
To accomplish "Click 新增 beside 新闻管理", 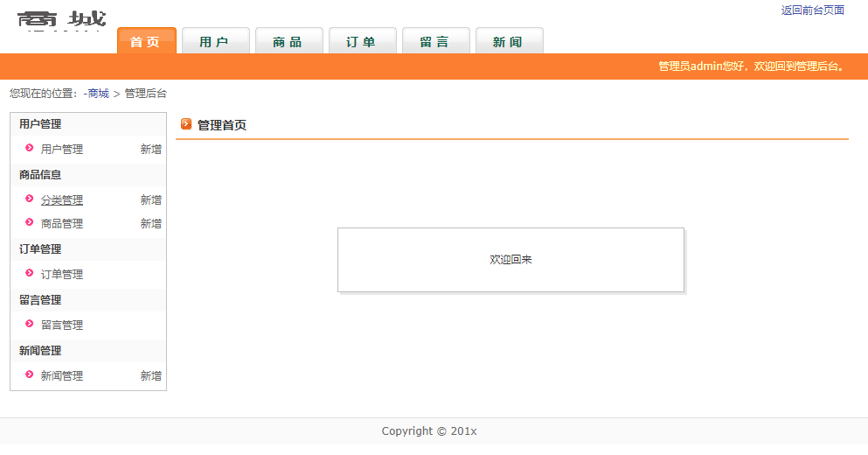I will (x=150, y=375).
